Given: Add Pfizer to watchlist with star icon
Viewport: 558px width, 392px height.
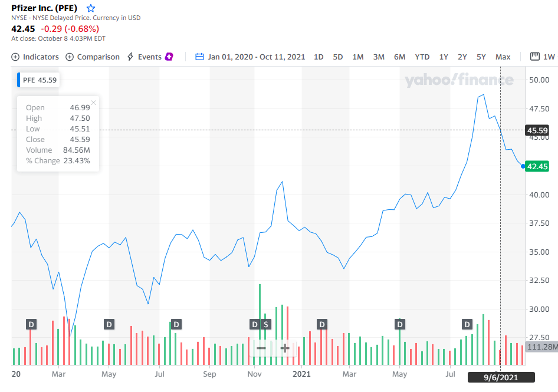Looking at the screenshot, I should point(90,8).
